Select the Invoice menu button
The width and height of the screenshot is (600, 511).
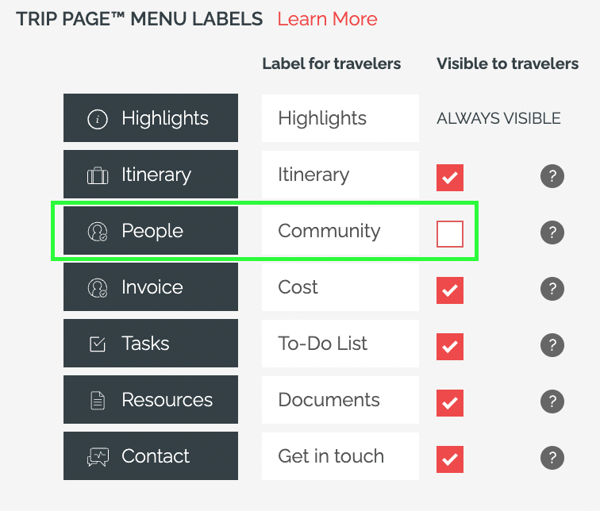(150, 287)
